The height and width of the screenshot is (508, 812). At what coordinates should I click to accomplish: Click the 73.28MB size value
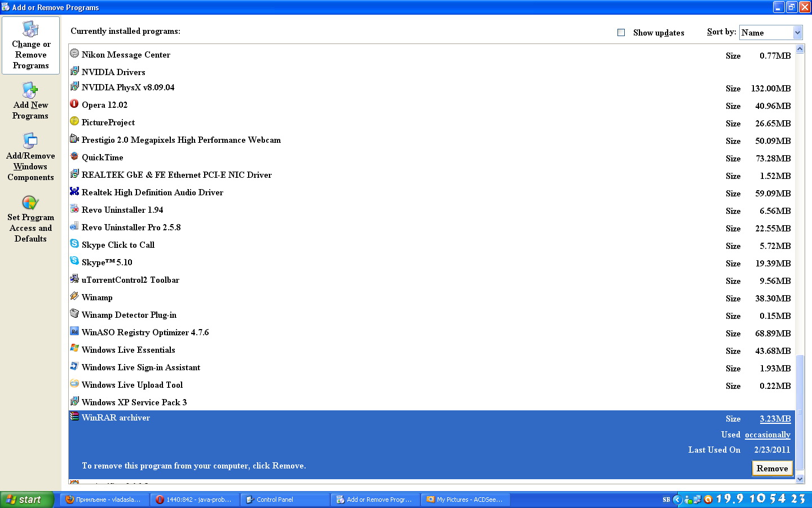(x=773, y=159)
